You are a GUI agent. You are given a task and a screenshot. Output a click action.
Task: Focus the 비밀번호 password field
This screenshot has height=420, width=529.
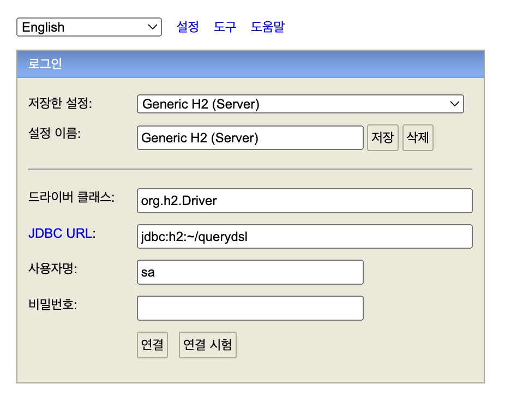250,308
